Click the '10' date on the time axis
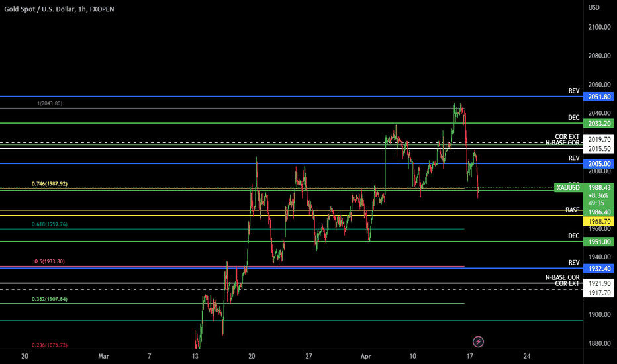The image size is (617, 364). click(x=412, y=357)
